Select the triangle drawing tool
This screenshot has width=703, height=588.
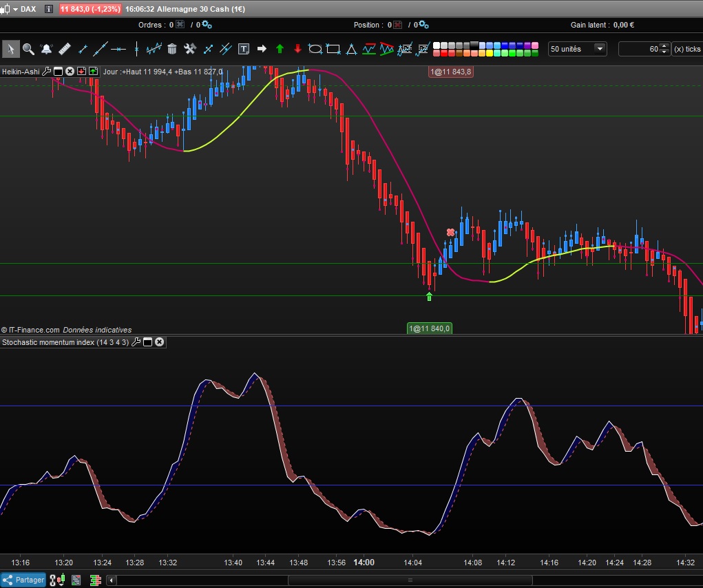tap(351, 49)
